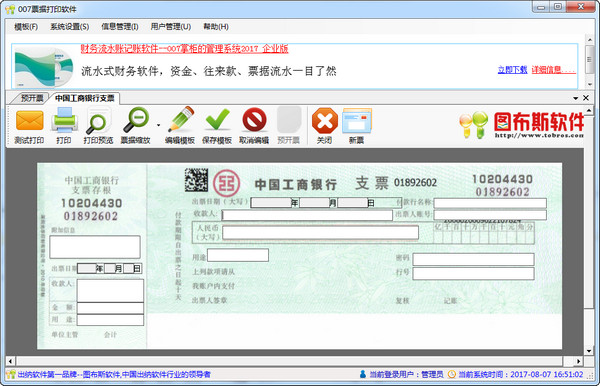Viewport: 600px width, 386px height.
Task: Maximize the application window
Action: click(558, 7)
